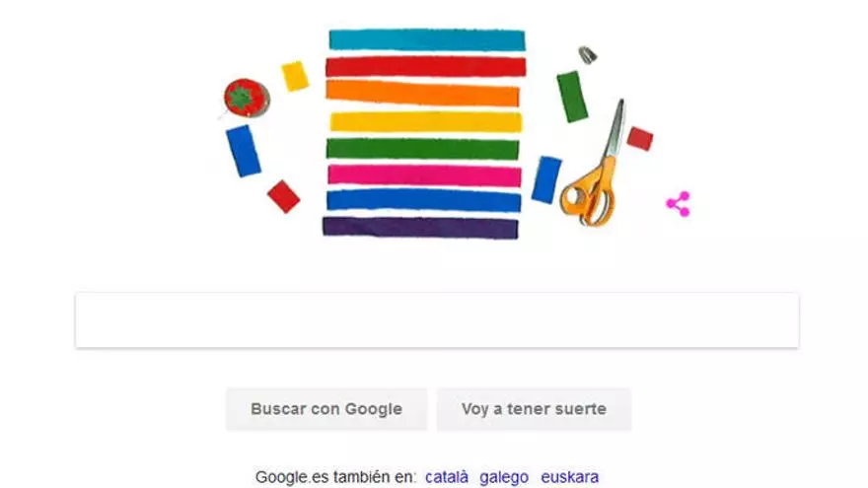Click the red fabric patch beside scissors
Image resolution: width=868 pixels, height=488 pixels.
click(x=640, y=138)
